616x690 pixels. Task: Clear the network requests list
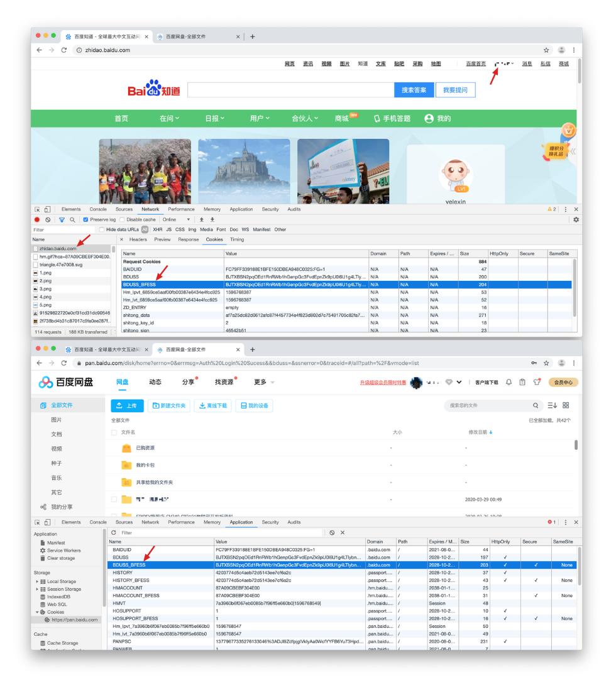coord(48,219)
